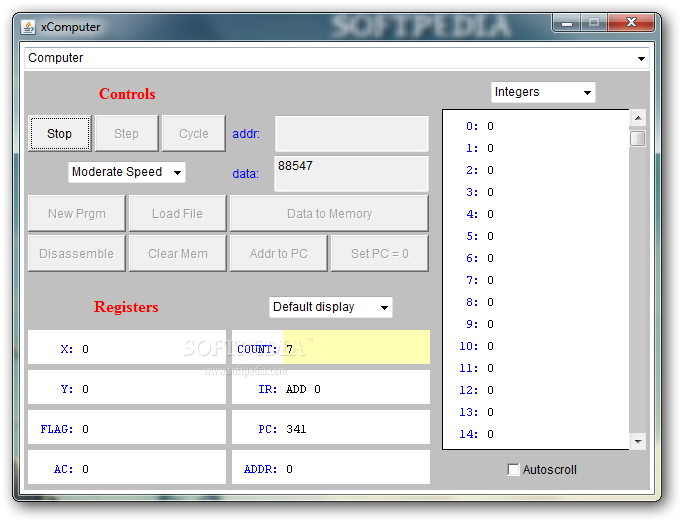Select memory location 9 row
Screen dimensions: 682x522
(536, 324)
